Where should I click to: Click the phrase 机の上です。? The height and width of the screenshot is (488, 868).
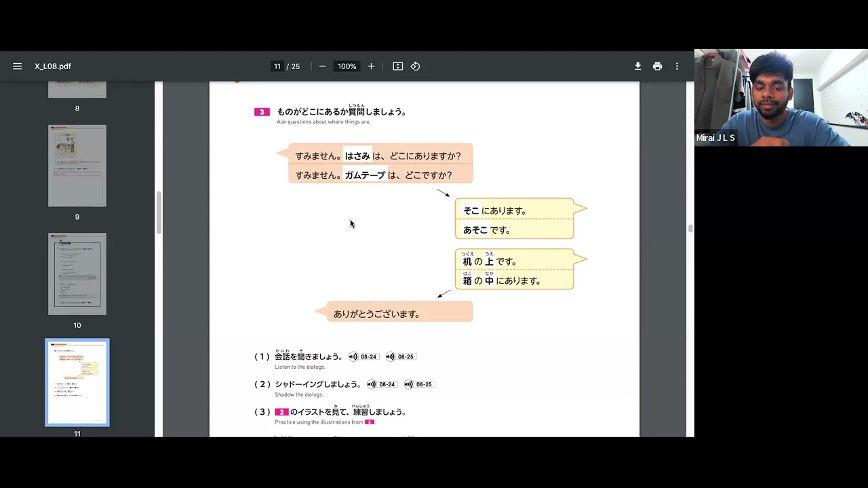[x=490, y=261]
